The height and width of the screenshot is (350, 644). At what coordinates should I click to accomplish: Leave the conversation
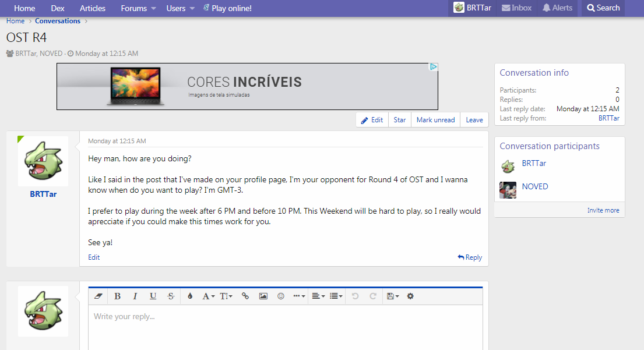pyautogui.click(x=474, y=120)
